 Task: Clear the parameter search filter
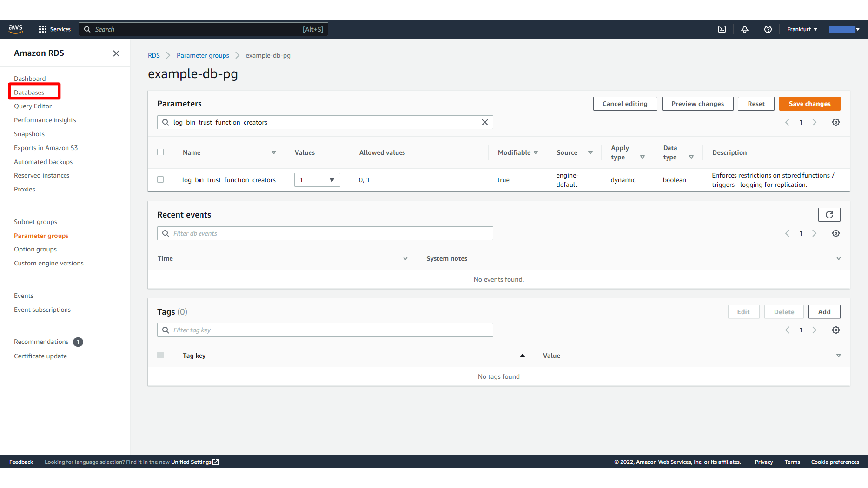coord(485,122)
